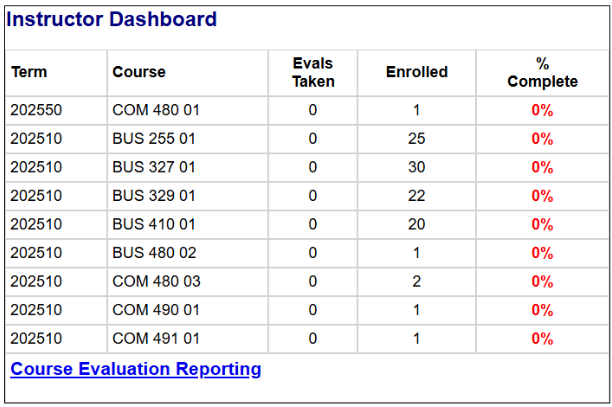Open the Course Evaluation Reporting link
The width and height of the screenshot is (612, 407).
(135, 369)
